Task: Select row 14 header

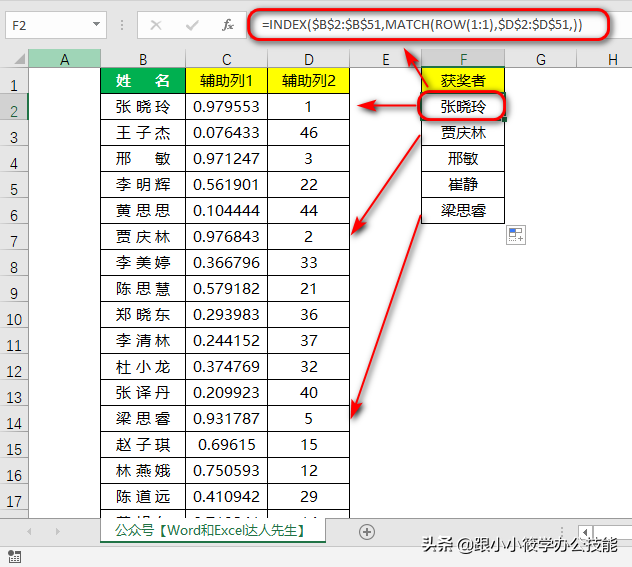Action: 14,419
